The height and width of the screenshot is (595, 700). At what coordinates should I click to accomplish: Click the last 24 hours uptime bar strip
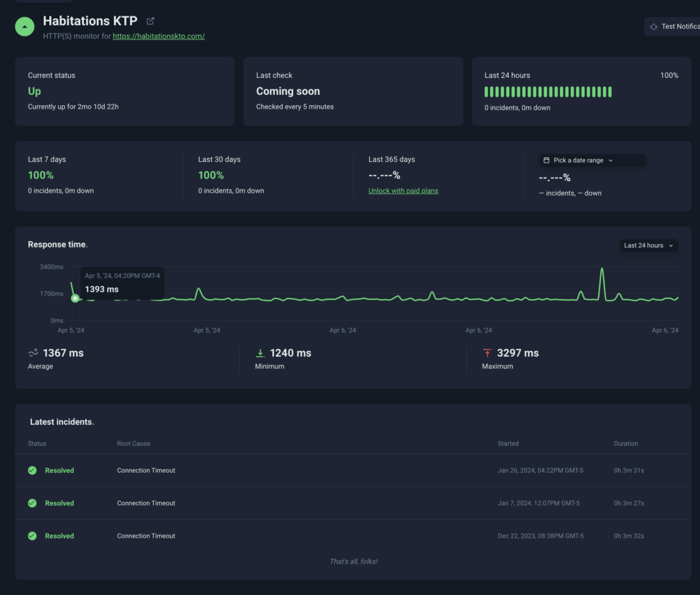tap(548, 92)
